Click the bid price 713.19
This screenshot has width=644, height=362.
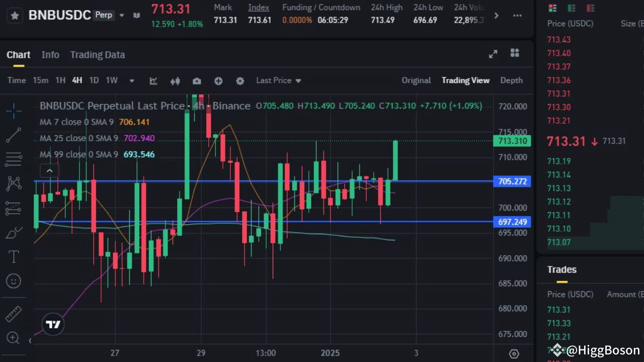[x=559, y=161]
